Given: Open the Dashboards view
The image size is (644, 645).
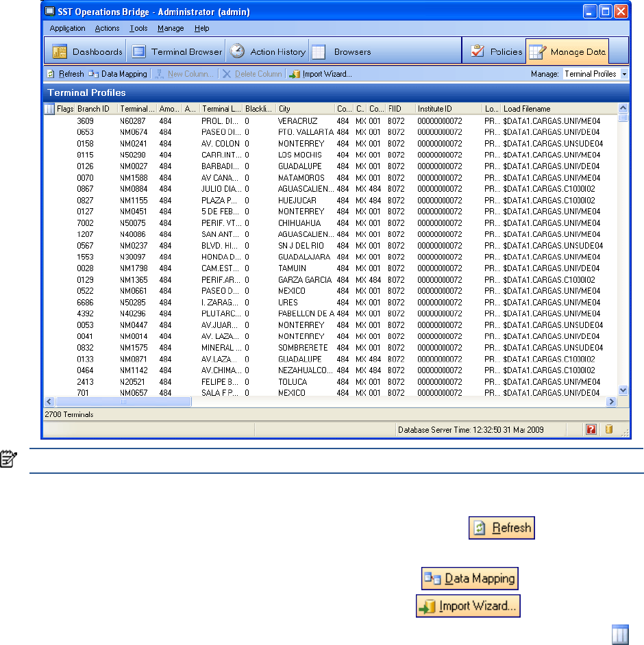Looking at the screenshot, I should [87, 51].
